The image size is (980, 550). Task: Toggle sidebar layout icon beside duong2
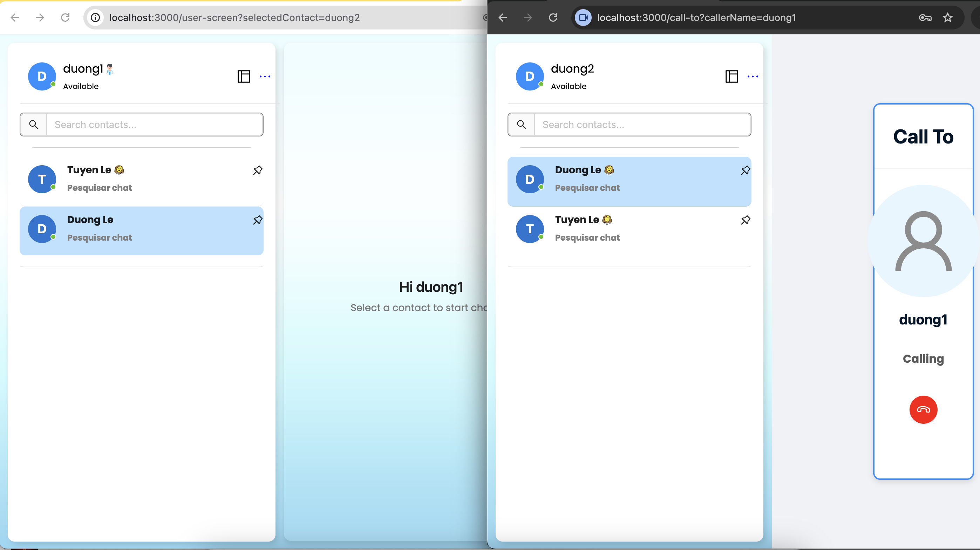pyautogui.click(x=731, y=76)
